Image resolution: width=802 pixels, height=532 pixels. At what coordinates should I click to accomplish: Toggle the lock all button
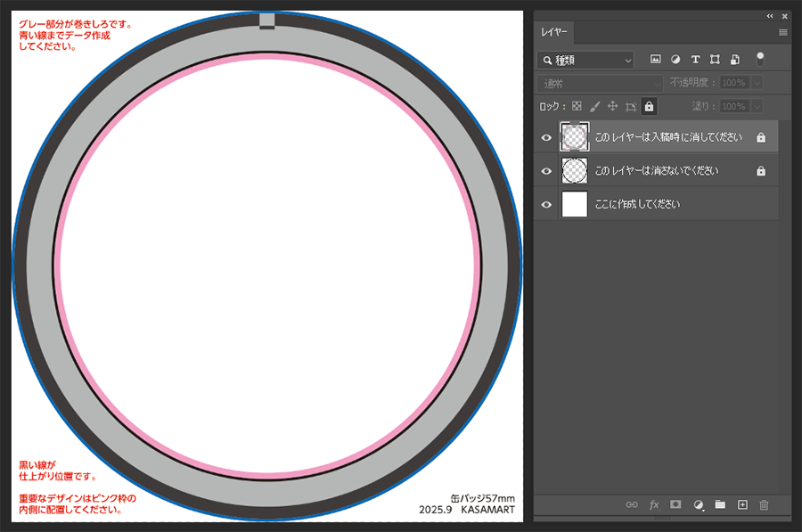point(649,106)
